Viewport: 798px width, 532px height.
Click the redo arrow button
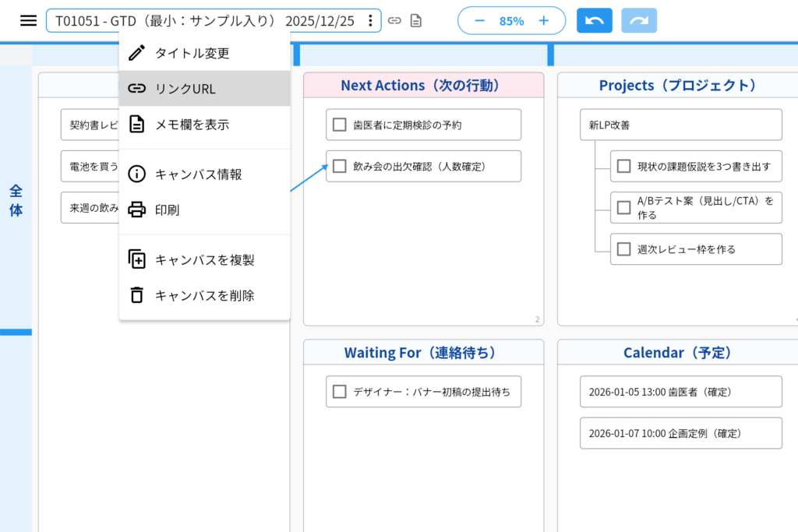tap(639, 21)
